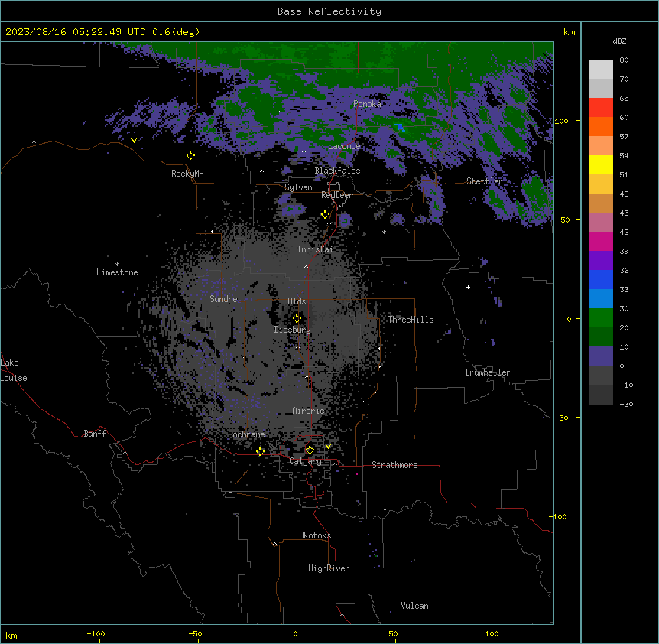Image resolution: width=659 pixels, height=644 pixels.
Task: Click the Limestone label
Action: click(117, 272)
